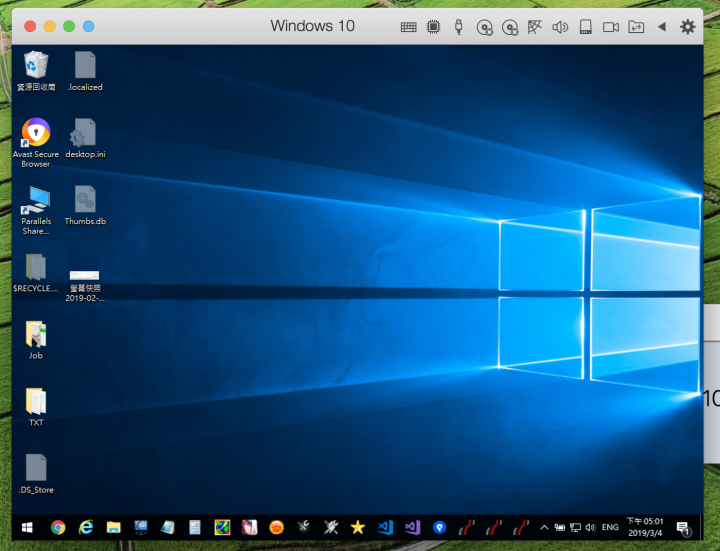720x551 pixels.
Task: Open File Explorer from the taskbar
Action: click(113, 528)
